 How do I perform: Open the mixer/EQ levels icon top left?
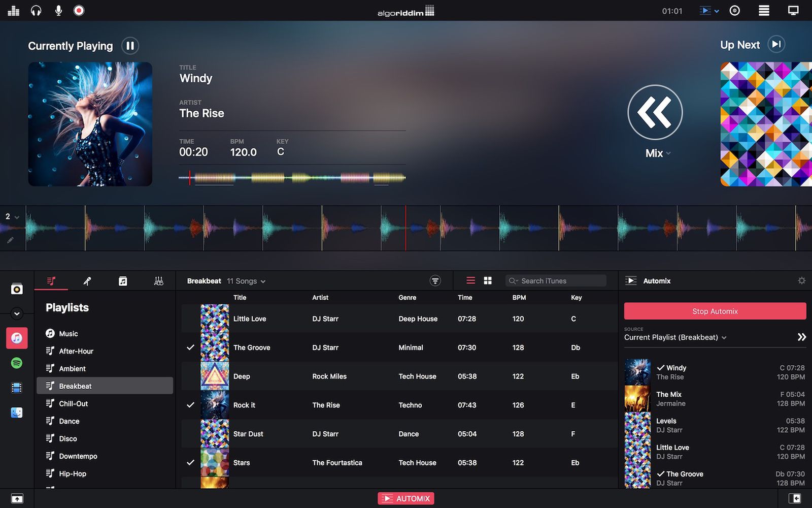pos(13,10)
